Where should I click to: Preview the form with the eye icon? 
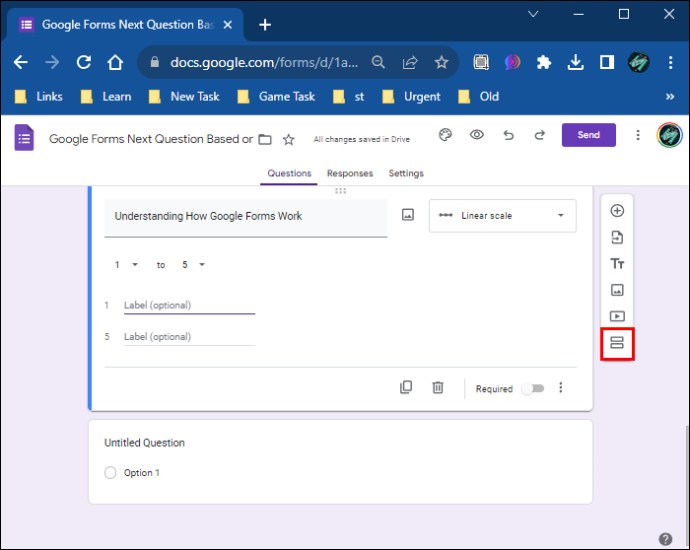coord(477,135)
